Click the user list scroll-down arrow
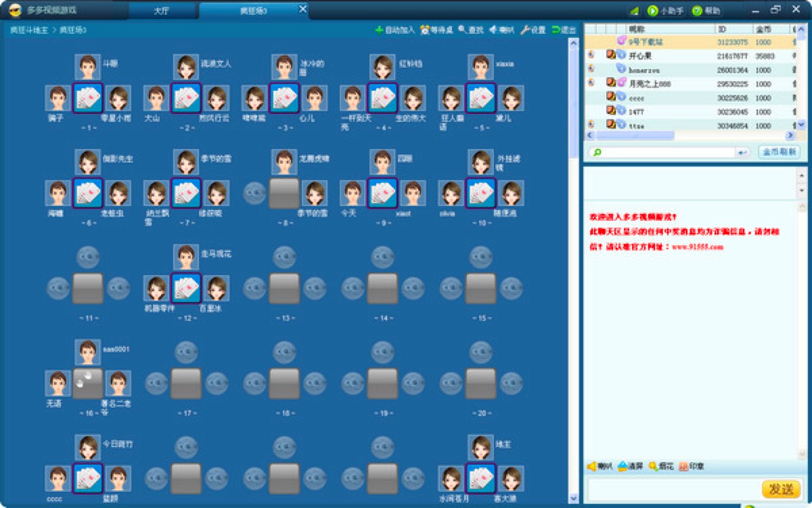The height and width of the screenshot is (508, 812). pyautogui.click(x=802, y=125)
